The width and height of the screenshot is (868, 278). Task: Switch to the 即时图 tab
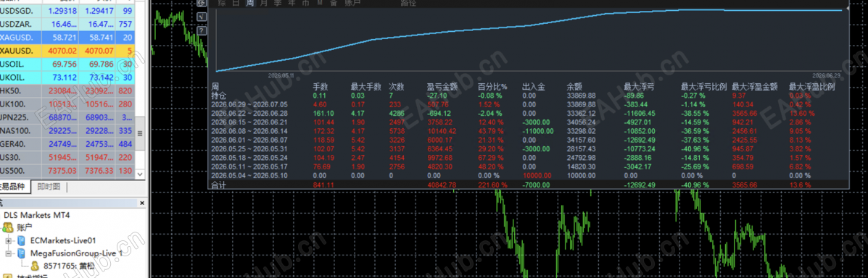click(x=49, y=188)
